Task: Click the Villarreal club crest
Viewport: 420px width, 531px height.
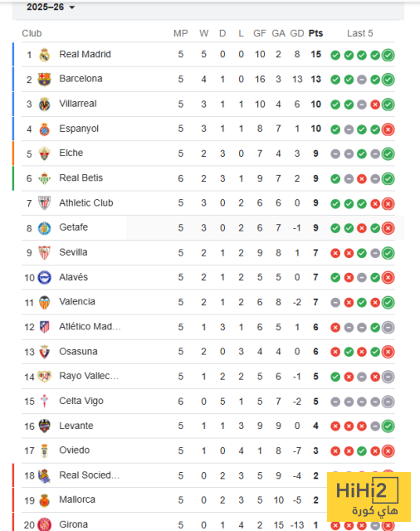Action: (44, 105)
